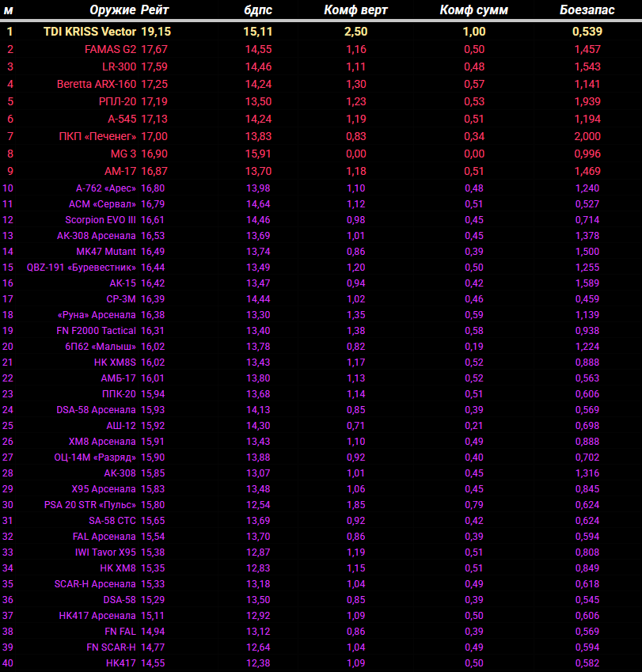Image resolution: width=642 pixels, height=672 pixels.
Task: Click the 0,19 Комф сумм value for 6П62 «Малыш»
Action: pos(474,347)
